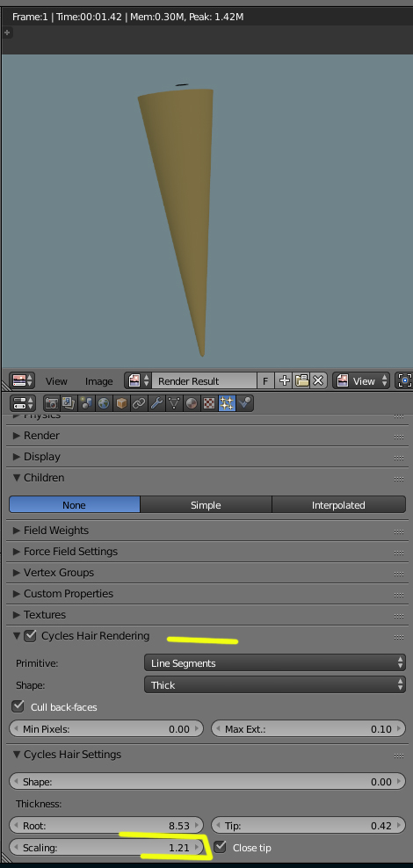
Task: Switch to Object properties cube icon
Action: click(121, 403)
